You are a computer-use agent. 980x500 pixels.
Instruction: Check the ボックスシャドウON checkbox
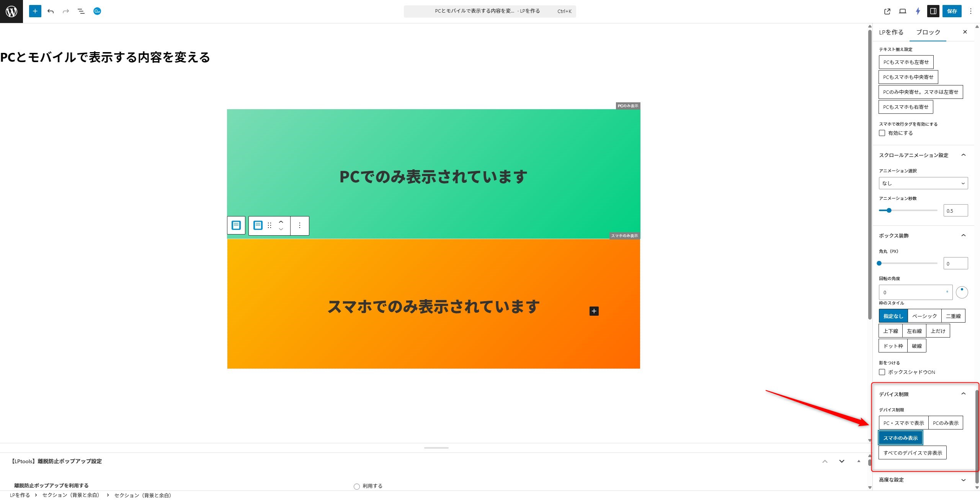pyautogui.click(x=882, y=372)
